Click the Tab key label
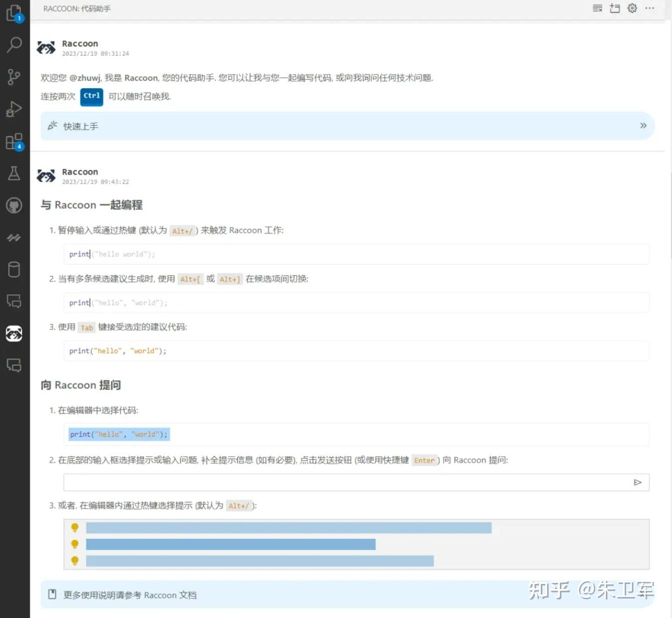The width and height of the screenshot is (672, 618). coord(87,328)
